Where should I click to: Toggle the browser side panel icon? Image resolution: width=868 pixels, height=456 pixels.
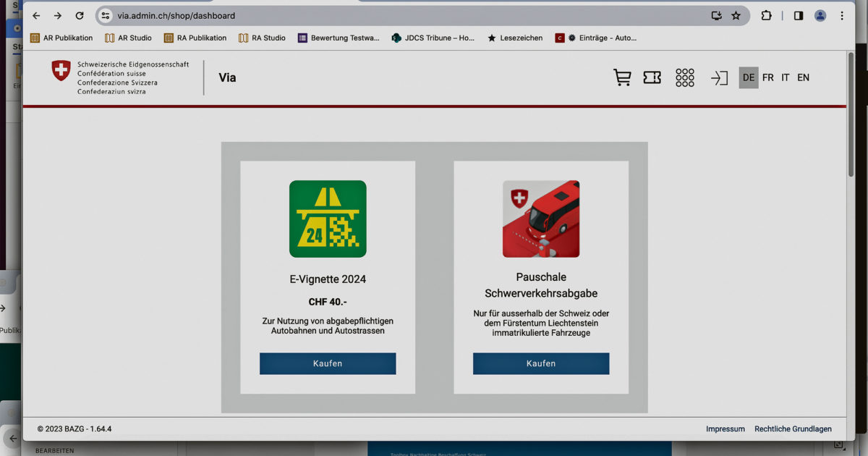pyautogui.click(x=799, y=15)
